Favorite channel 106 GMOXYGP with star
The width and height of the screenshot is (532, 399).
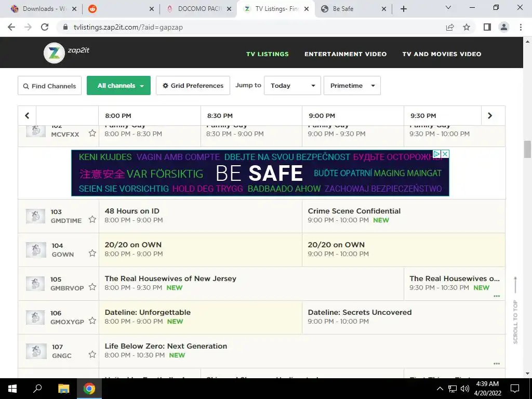coord(92,321)
